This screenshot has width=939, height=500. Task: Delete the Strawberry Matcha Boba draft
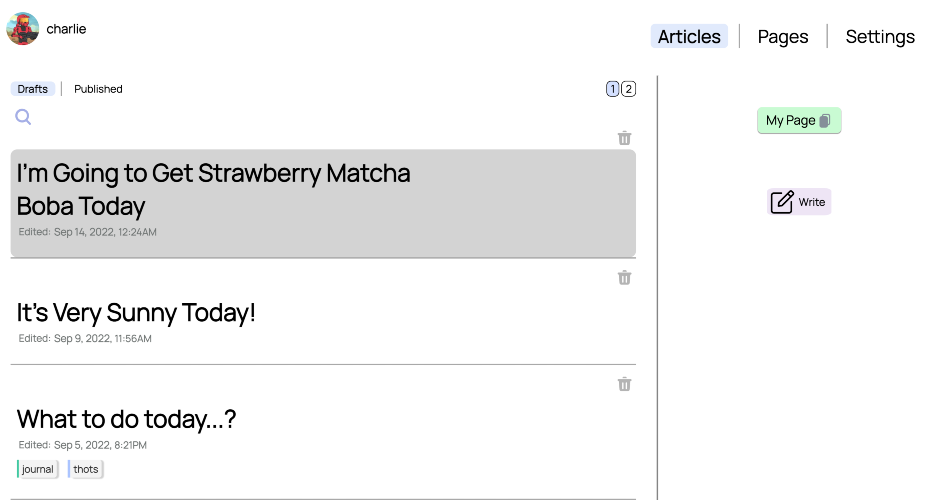pyautogui.click(x=624, y=138)
